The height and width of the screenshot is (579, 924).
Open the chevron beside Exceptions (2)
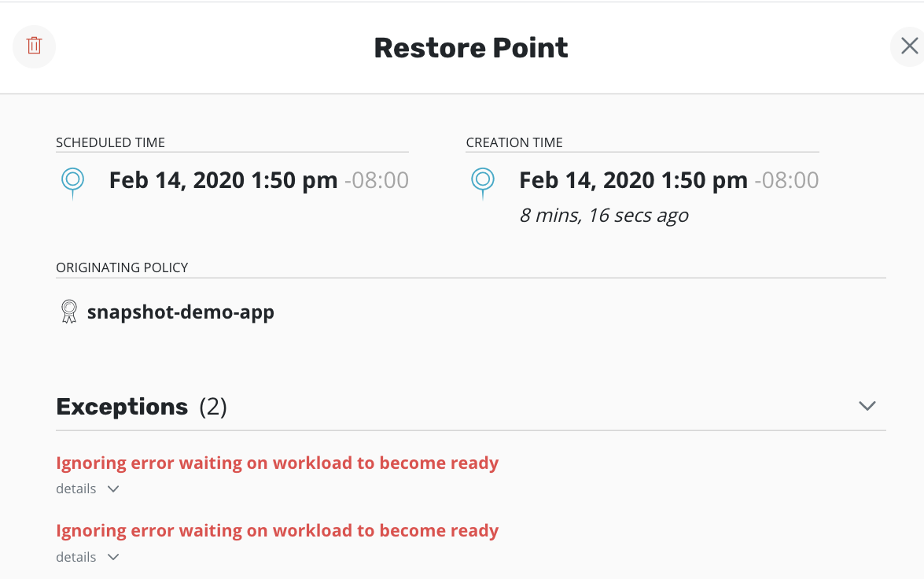point(867,406)
